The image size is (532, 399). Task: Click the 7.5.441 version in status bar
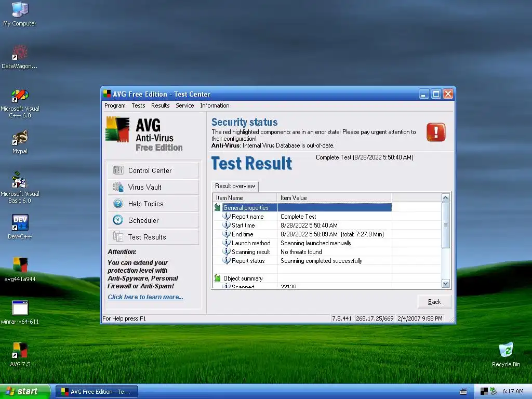[x=342, y=318]
